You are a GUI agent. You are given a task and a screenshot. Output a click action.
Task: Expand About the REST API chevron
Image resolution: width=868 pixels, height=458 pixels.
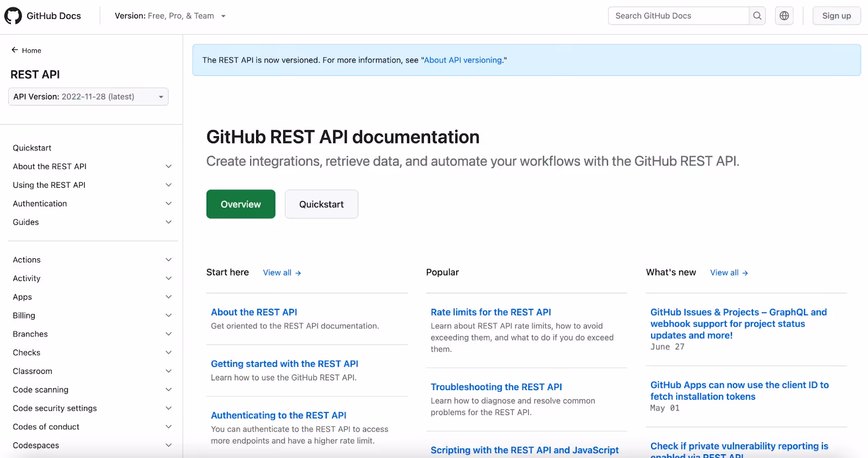(x=169, y=167)
